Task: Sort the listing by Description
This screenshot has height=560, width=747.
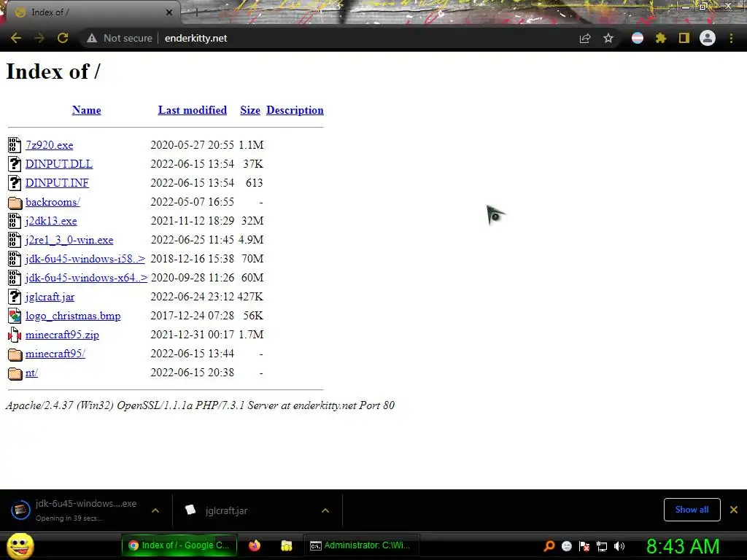Action: pyautogui.click(x=295, y=110)
